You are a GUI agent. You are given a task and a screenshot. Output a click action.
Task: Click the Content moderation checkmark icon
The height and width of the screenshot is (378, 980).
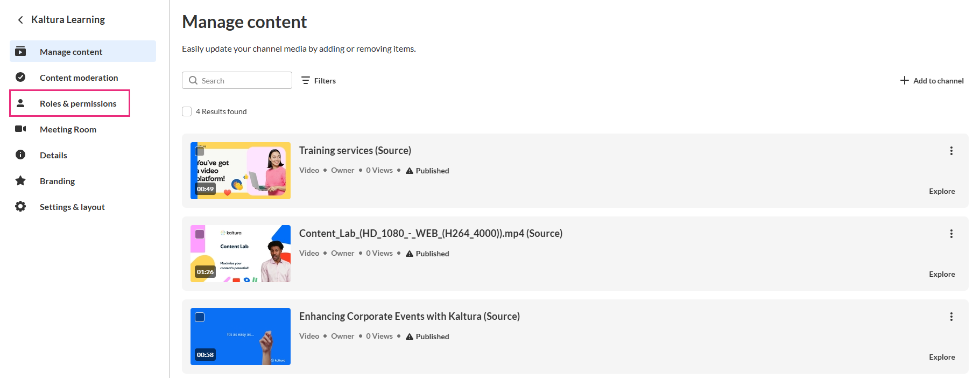click(20, 77)
